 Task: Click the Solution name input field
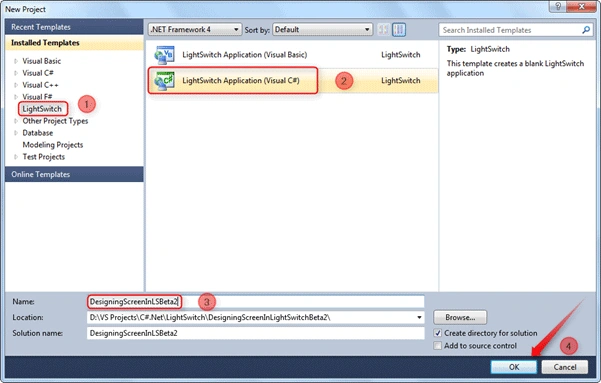tap(256, 333)
